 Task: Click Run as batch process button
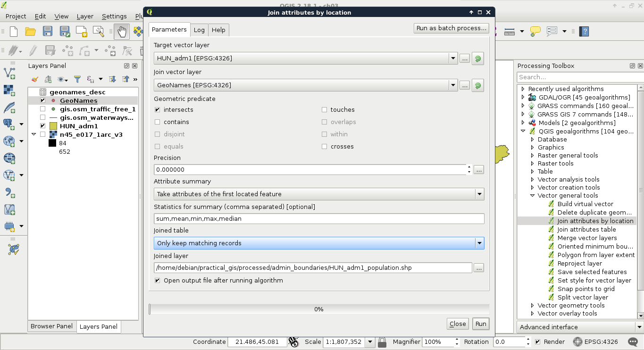[x=452, y=28]
